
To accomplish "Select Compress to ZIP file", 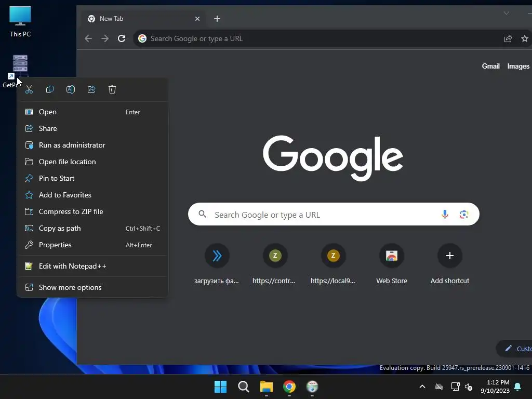I will pyautogui.click(x=92, y=212).
